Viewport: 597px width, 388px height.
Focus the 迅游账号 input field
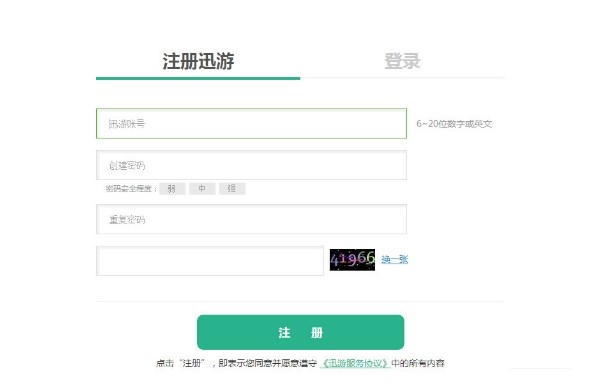click(x=251, y=123)
